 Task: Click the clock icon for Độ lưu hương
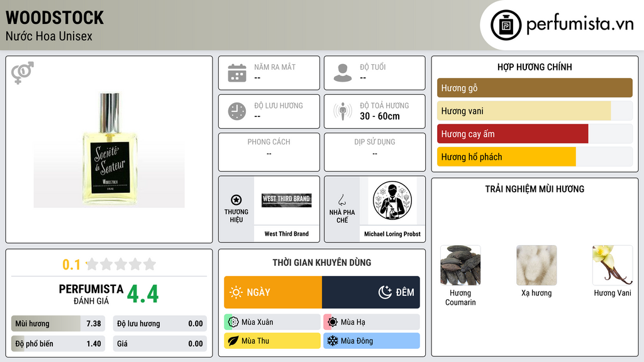click(x=237, y=111)
